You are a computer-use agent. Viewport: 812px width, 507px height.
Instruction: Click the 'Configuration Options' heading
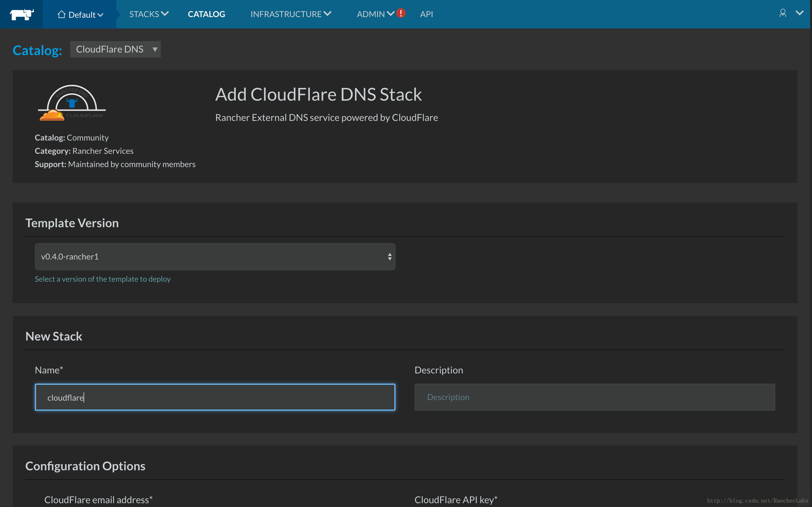[x=85, y=466]
